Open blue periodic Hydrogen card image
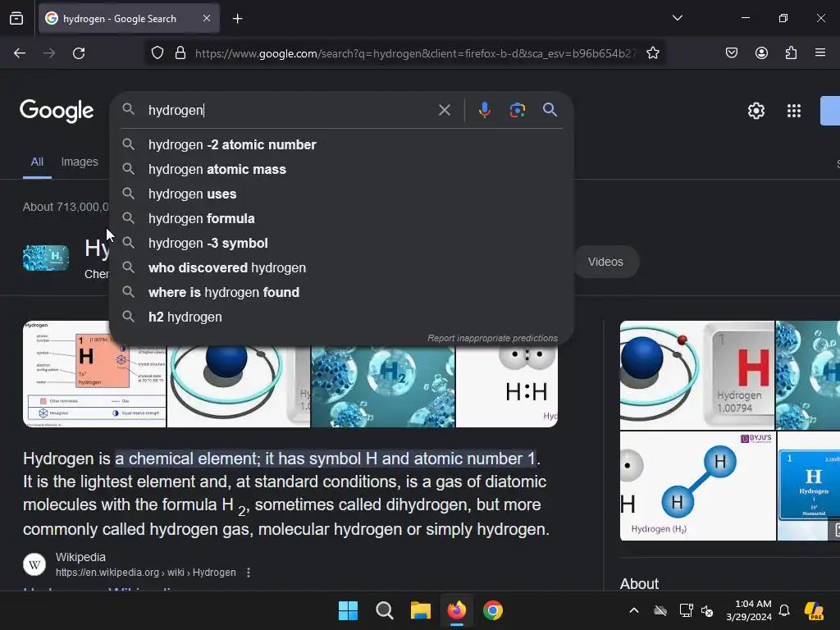This screenshot has height=630, width=840. click(808, 486)
